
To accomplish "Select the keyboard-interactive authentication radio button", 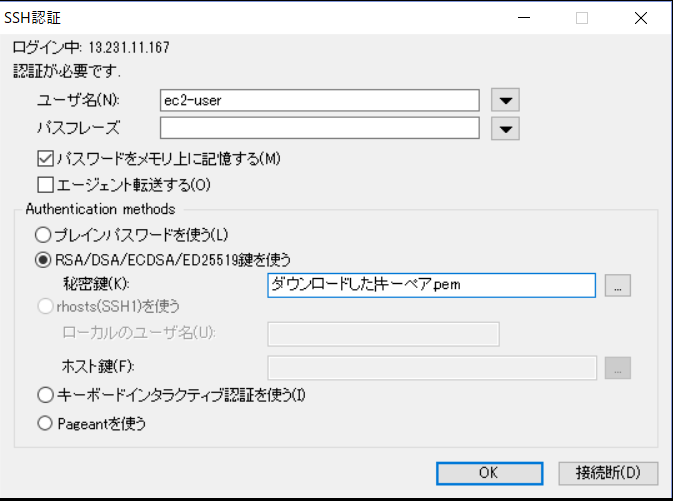I will 45,395.
